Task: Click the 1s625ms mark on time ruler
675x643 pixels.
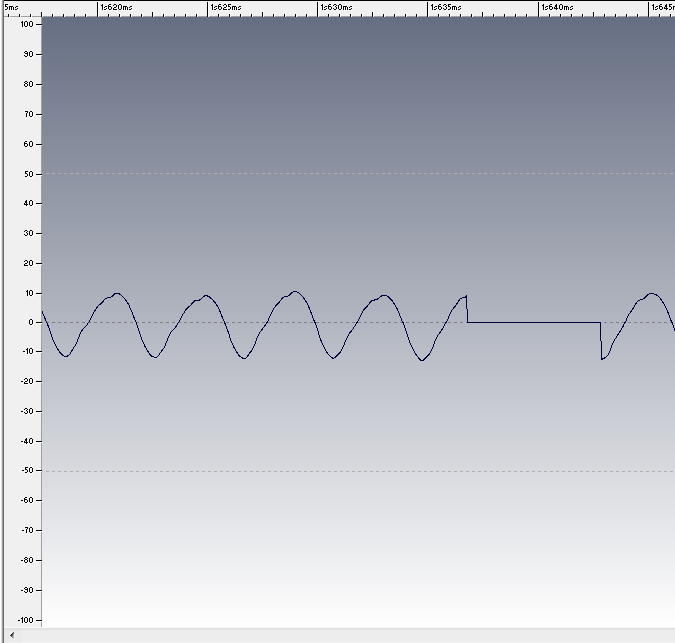Action: pos(226,7)
